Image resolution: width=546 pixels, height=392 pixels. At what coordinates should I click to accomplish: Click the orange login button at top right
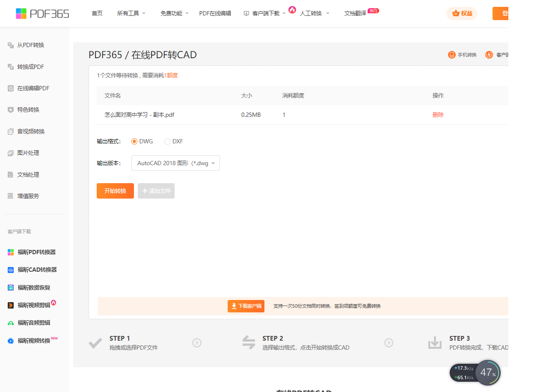(500, 13)
